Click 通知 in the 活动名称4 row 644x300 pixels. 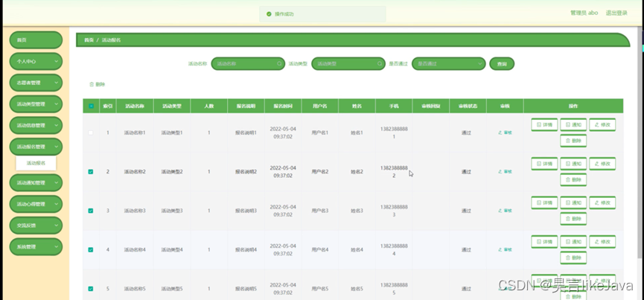pos(573,241)
